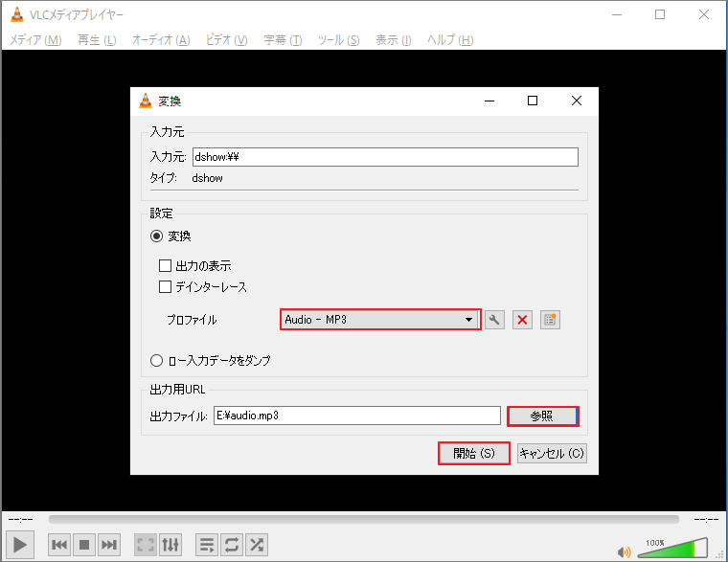Click the cone icon in 変換 dialog title
Viewport: 728px width, 562px height.
coord(146,101)
